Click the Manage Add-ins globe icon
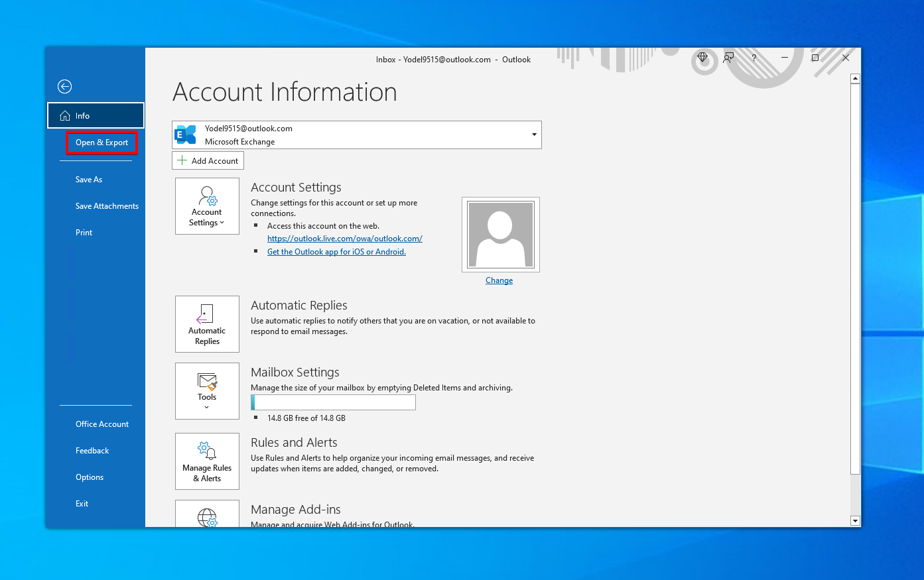The image size is (924, 580). (x=207, y=517)
